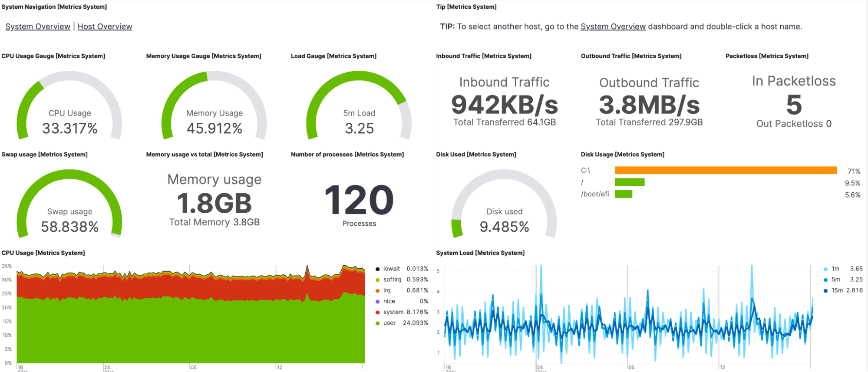The image size is (868, 372).
Task: Toggle the irq legend entry
Action: point(402,290)
